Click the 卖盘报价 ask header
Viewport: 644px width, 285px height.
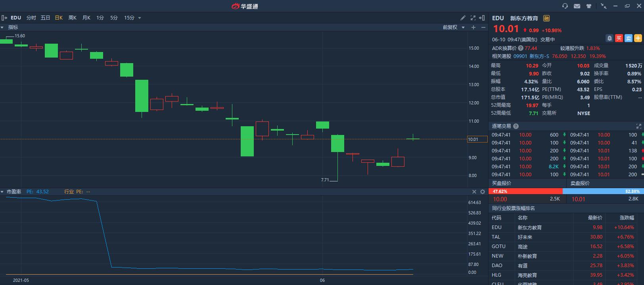[580, 183]
